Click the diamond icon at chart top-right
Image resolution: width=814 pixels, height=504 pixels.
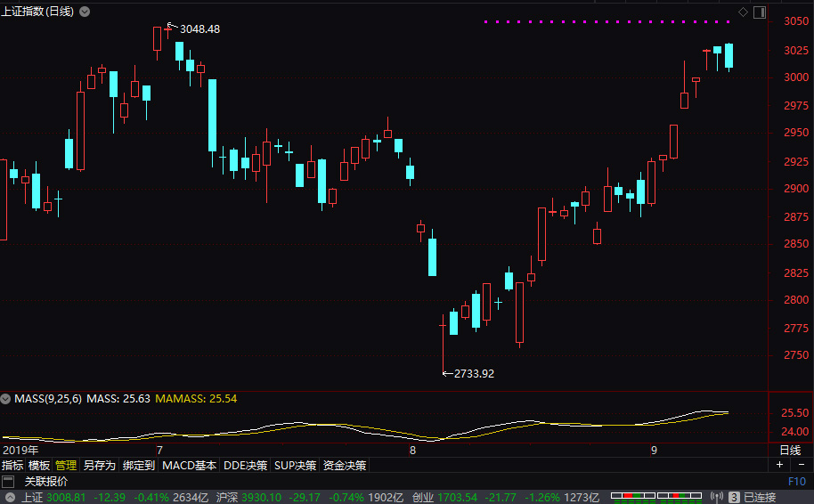743,12
